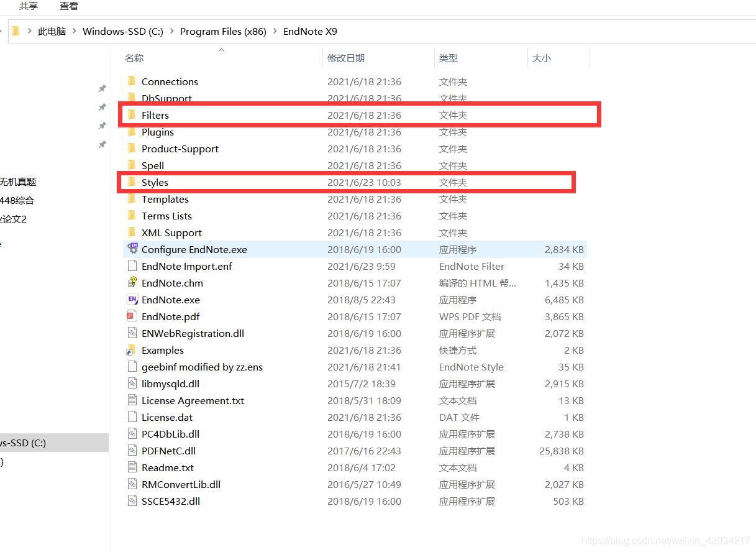The width and height of the screenshot is (756, 552).
Task: Select the DbSupport folder name
Action: (166, 98)
